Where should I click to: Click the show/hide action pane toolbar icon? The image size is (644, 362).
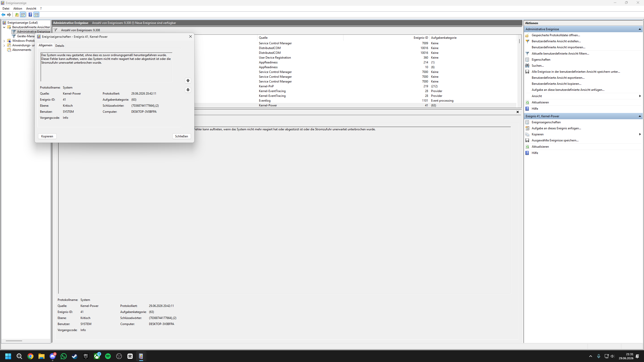click(36, 15)
